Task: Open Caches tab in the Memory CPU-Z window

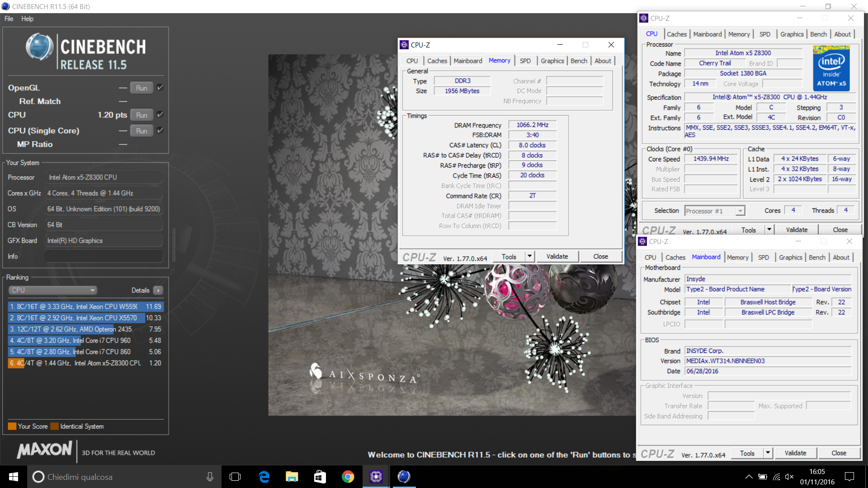Action: point(437,61)
